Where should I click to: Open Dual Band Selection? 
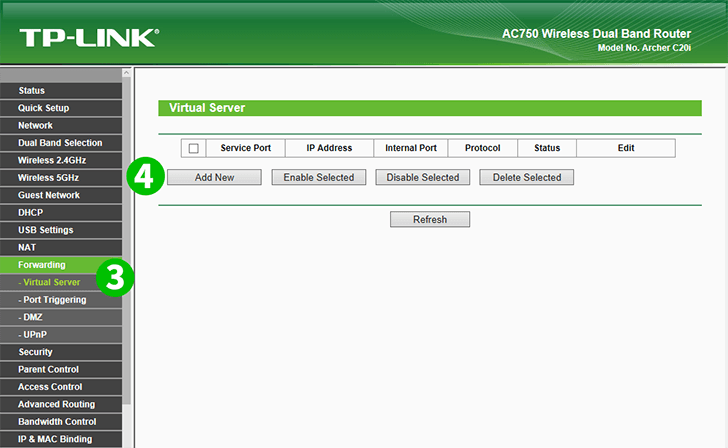[61, 143]
